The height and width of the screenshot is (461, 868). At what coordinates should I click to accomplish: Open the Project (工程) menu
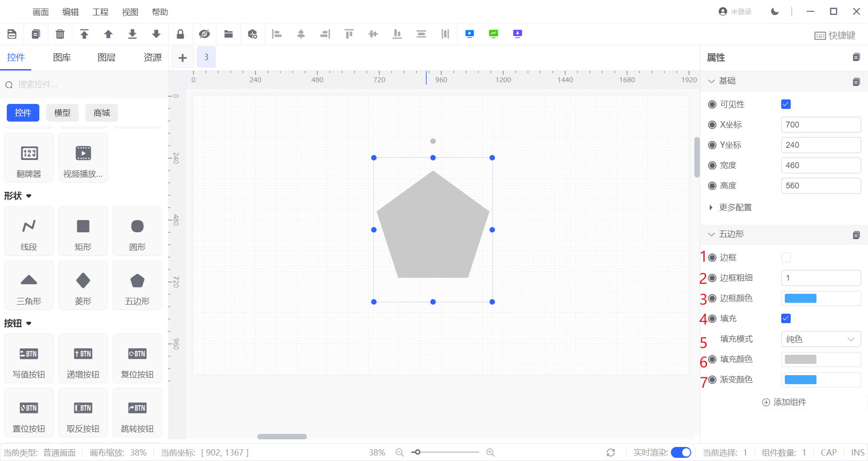(x=100, y=12)
